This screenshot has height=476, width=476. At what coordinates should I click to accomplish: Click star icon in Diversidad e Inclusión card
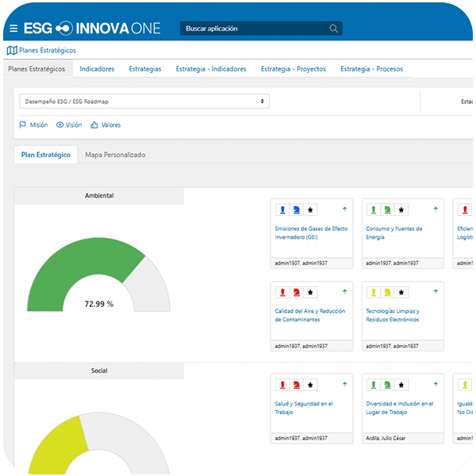(x=401, y=385)
